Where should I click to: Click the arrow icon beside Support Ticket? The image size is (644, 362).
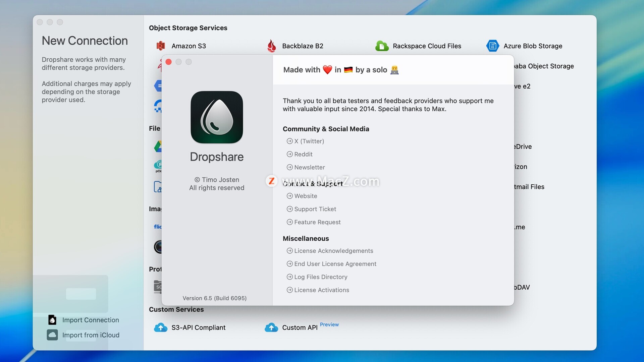coord(290,209)
